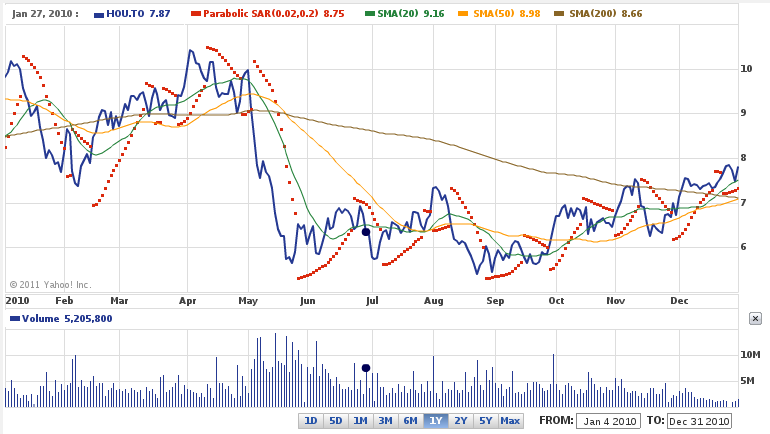Click the SMA(20) 9.16 label
Screen dimensions: 770x434
(x=411, y=14)
